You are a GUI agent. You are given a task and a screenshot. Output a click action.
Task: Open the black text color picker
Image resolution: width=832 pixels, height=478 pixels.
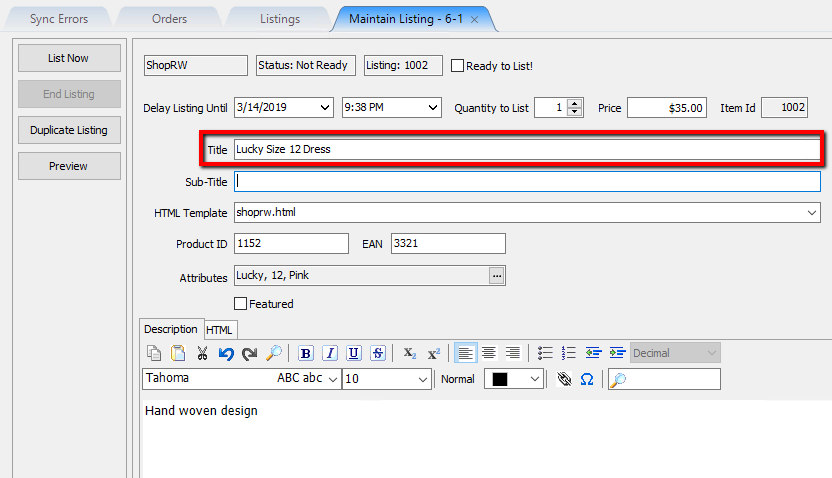514,379
